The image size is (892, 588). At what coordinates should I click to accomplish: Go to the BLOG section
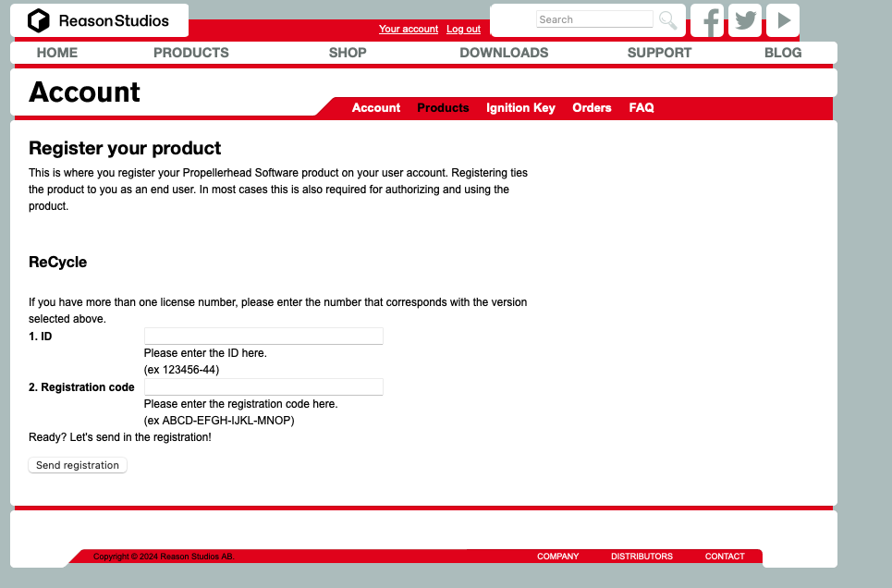(783, 53)
